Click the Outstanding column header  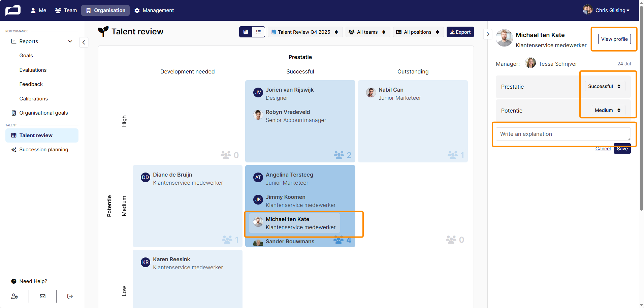click(x=413, y=71)
